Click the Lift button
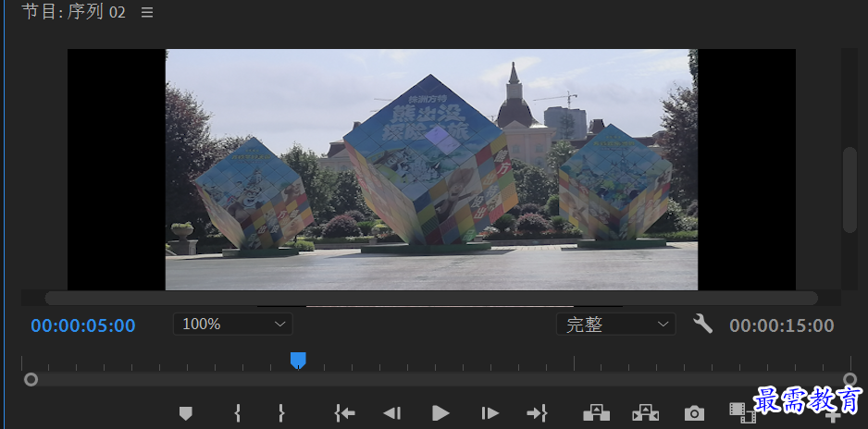Screen dimensions: 868x429 [596, 413]
